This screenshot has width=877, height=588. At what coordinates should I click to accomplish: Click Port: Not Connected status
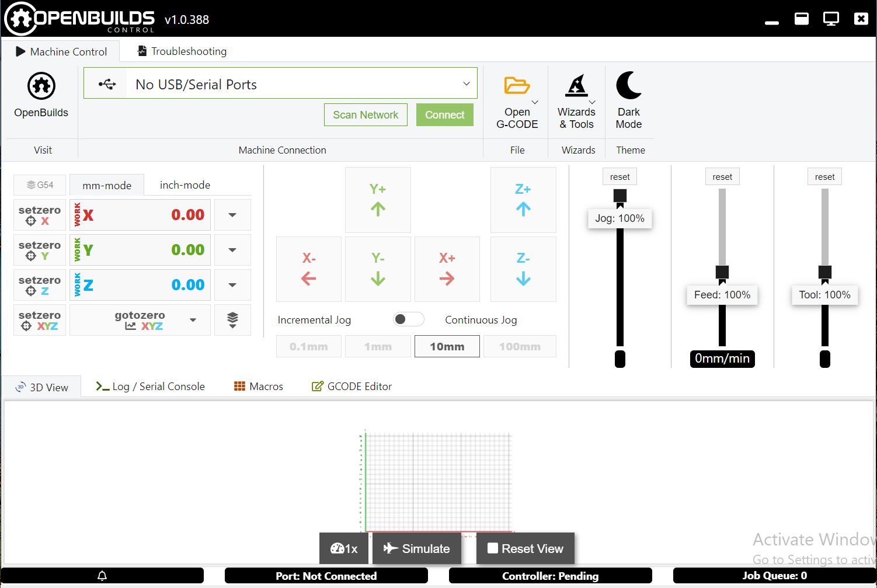point(326,576)
